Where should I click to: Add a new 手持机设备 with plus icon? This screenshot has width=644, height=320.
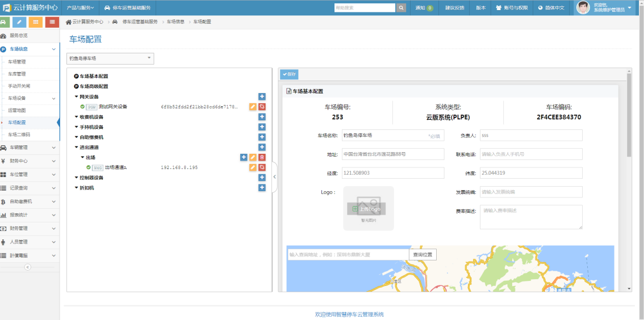click(x=262, y=127)
